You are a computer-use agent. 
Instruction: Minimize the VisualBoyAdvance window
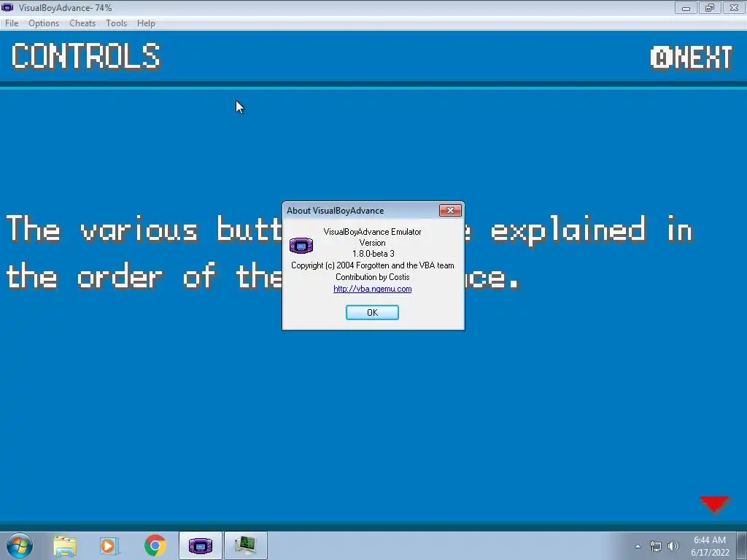[x=686, y=7]
